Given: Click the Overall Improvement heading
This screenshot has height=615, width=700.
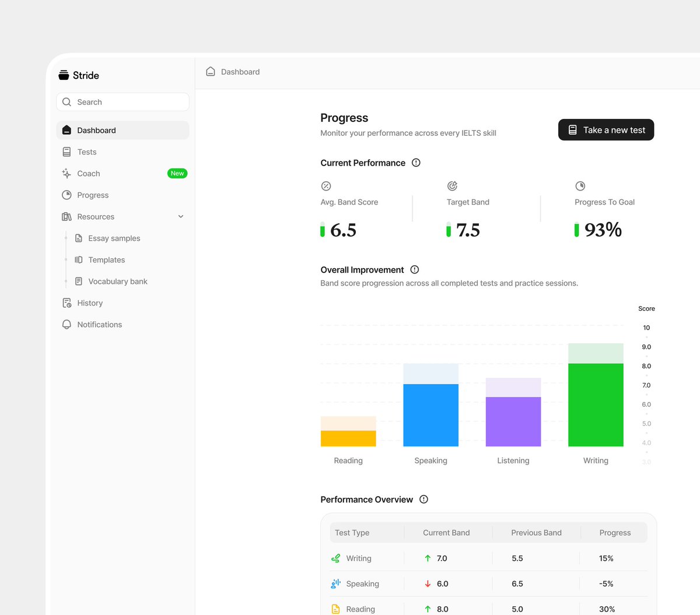Looking at the screenshot, I should pos(362,269).
